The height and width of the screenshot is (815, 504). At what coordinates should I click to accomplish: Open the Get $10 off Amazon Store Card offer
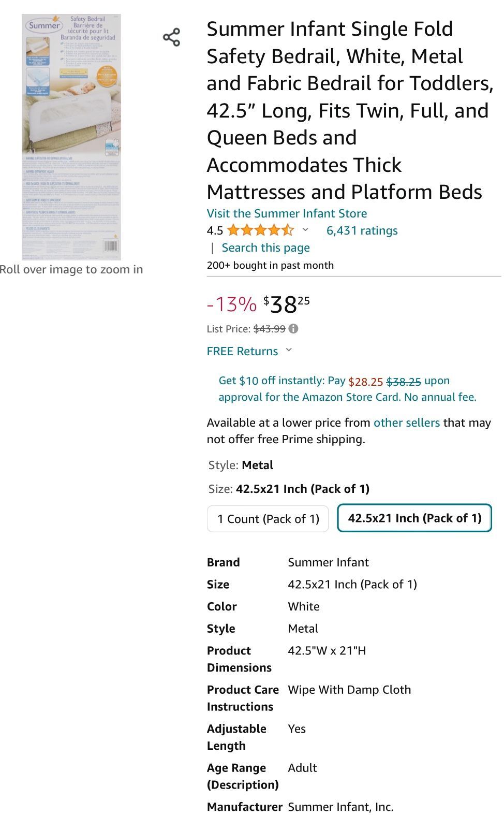coord(347,389)
